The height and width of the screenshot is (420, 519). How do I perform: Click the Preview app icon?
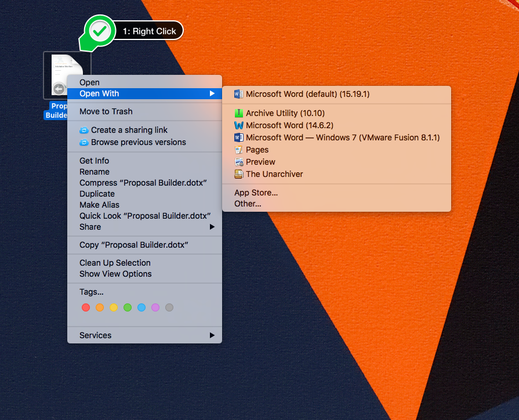tap(239, 162)
